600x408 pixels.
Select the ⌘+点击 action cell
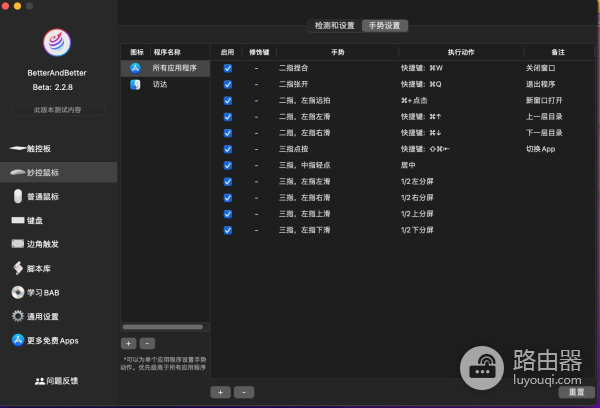(414, 101)
